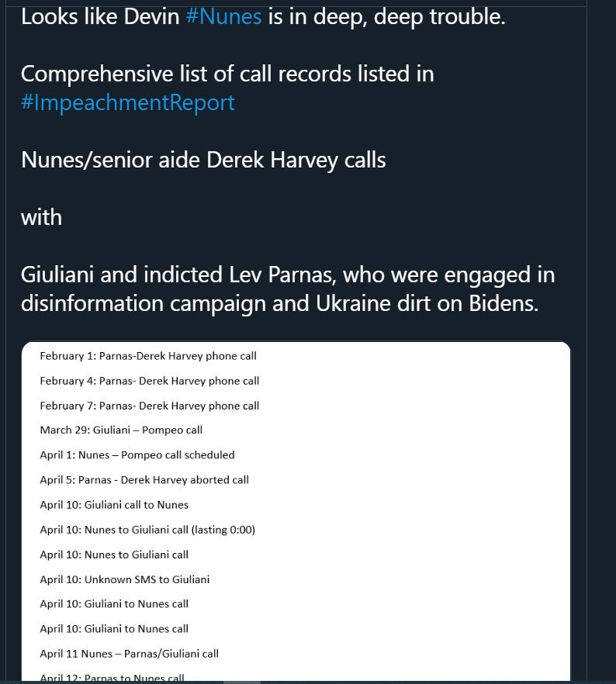Viewport: 616px width, 684px height.
Task: Click 'disinformation campaign and Ukraine dirt' line
Action: 279,303
